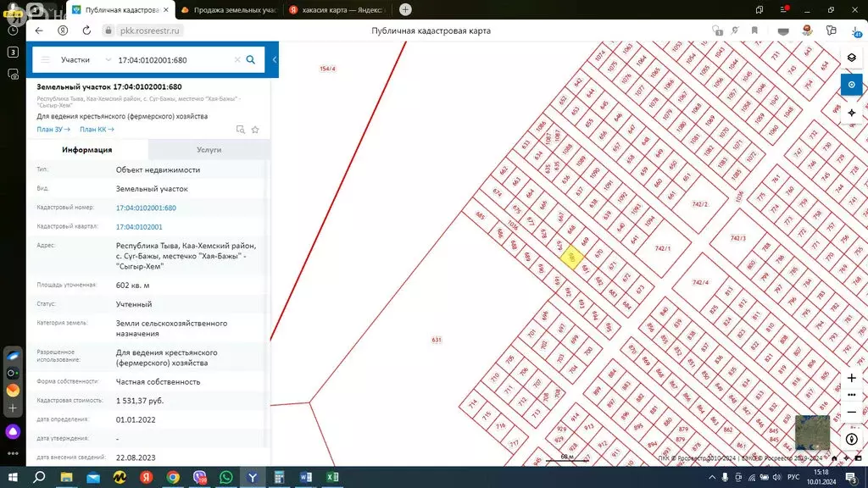Click the address text beginning Республика Тыва

click(186, 256)
